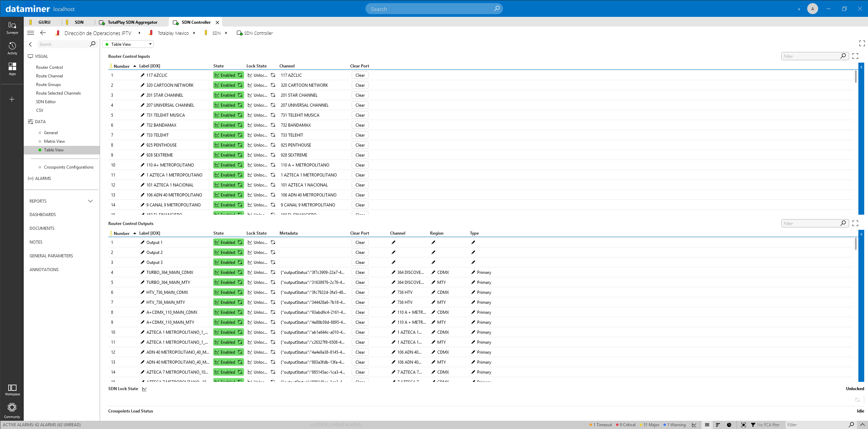Open the Community icon
Image resolution: width=868 pixels, height=429 pixels.
click(12, 410)
